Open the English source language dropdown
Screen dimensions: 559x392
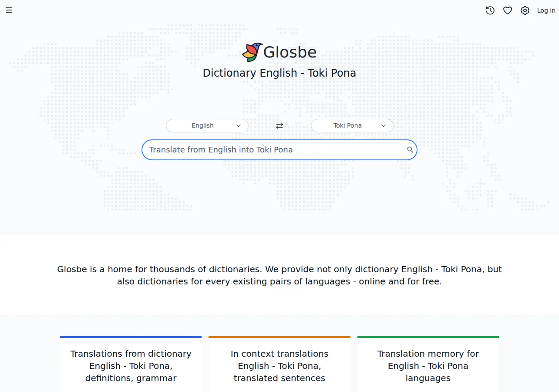[x=207, y=125]
